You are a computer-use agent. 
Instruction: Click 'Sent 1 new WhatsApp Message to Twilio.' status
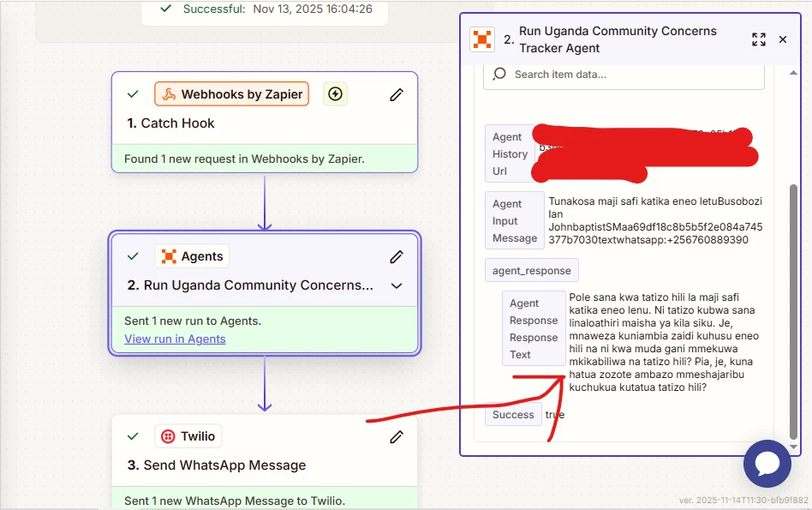(236, 501)
